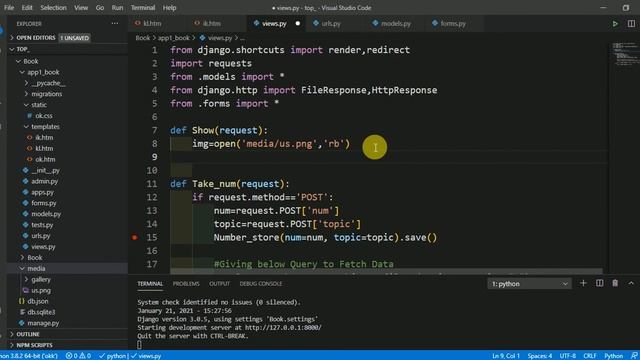Screen dimensions: 640x360
Task: Open the Help menu
Action: pyautogui.click(x=169, y=8)
